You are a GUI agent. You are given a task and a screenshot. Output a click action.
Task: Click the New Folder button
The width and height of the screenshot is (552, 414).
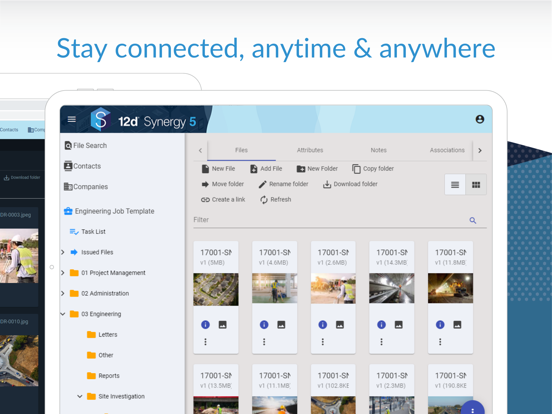(317, 169)
